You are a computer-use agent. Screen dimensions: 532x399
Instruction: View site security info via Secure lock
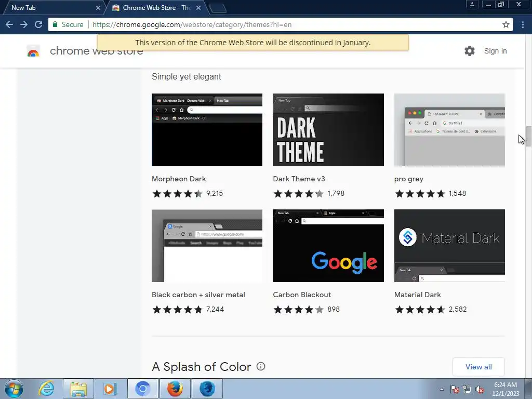(x=68, y=24)
